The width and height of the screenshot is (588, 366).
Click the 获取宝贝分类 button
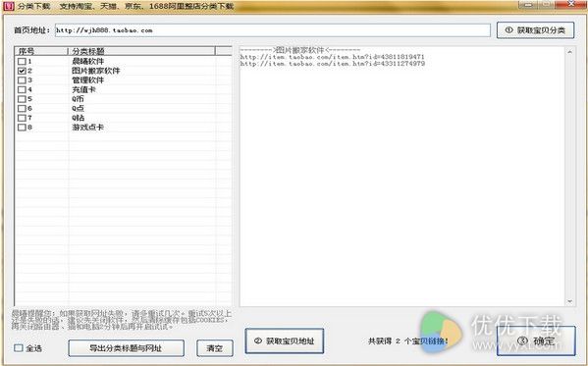click(535, 30)
